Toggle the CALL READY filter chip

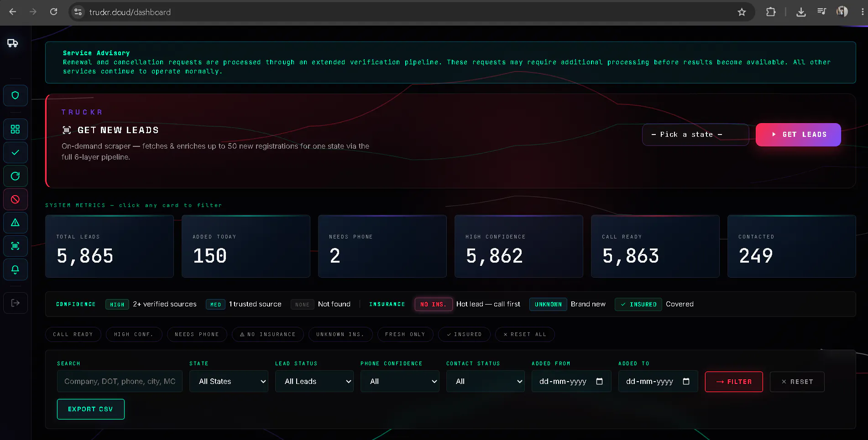point(73,335)
